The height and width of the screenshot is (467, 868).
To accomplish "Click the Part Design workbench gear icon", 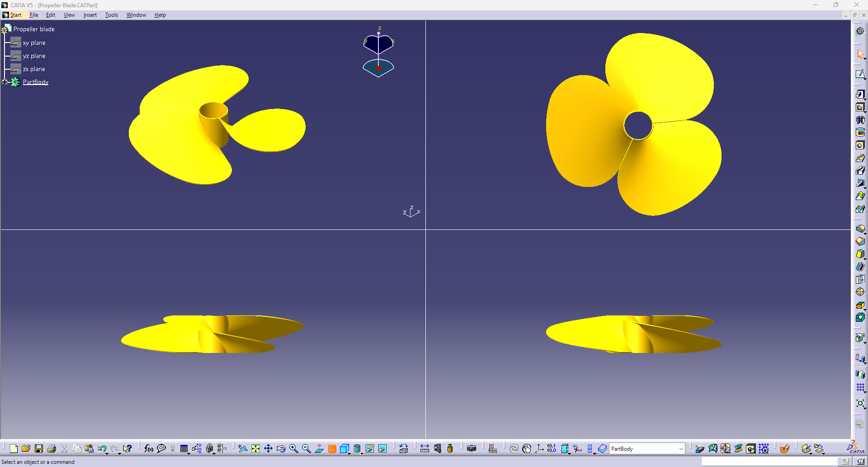I will 860,31.
